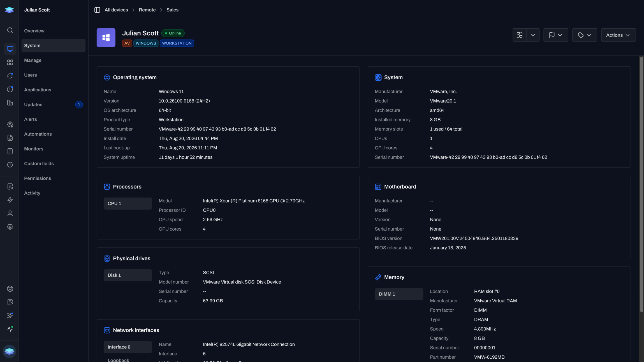
Task: Click BIOS version VMW201.00V.24504846.B64.2501180339
Action: [x=474, y=238]
